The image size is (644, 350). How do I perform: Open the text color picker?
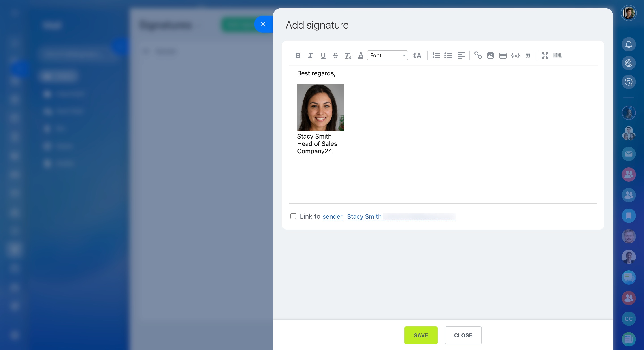point(360,55)
